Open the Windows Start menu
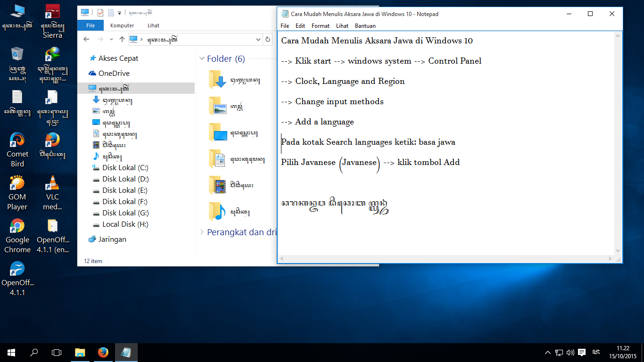The width and height of the screenshot is (644, 362). coord(11,352)
